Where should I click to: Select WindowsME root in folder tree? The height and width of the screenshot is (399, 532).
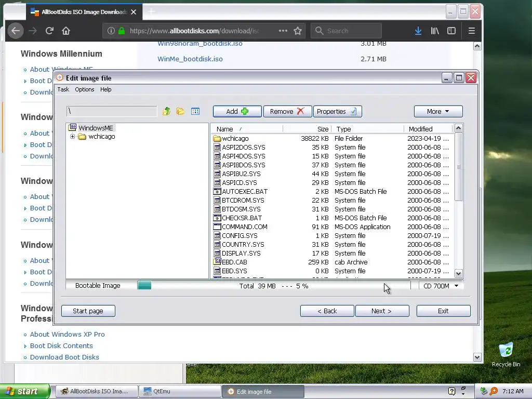point(96,128)
